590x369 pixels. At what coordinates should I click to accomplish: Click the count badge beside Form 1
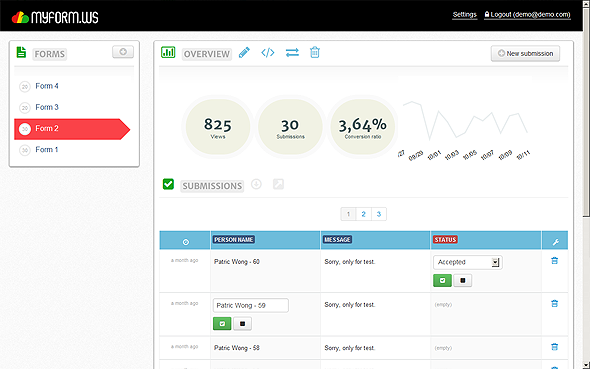pyautogui.click(x=25, y=150)
